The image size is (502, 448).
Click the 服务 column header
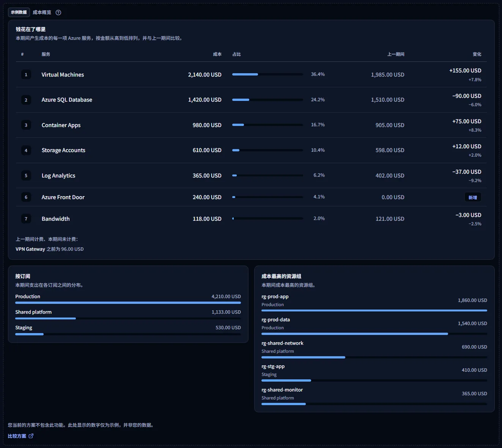point(46,54)
